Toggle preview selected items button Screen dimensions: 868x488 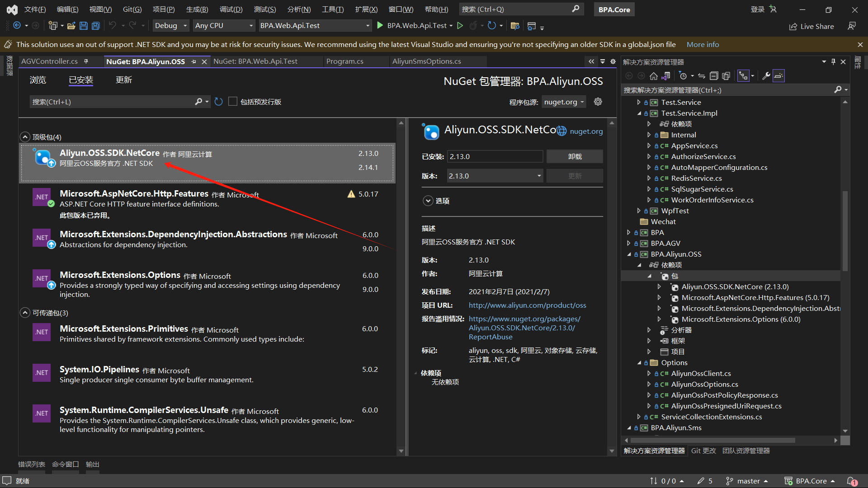(778, 76)
